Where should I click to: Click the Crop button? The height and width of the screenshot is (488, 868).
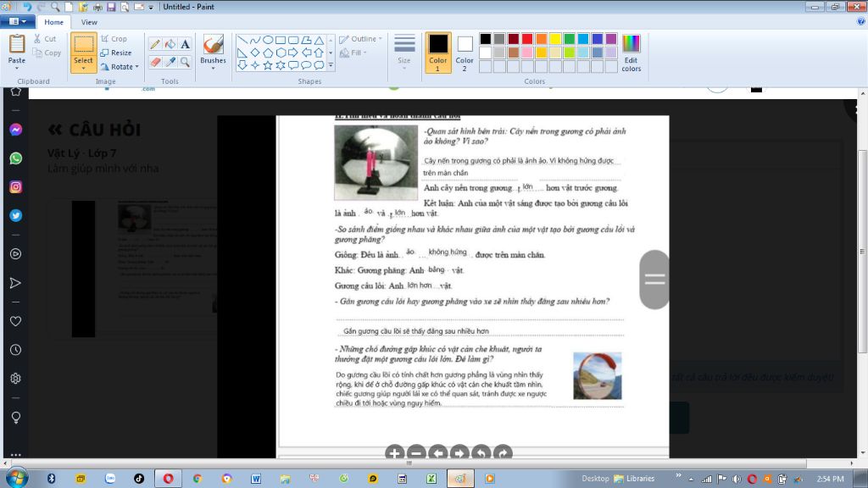[114, 39]
